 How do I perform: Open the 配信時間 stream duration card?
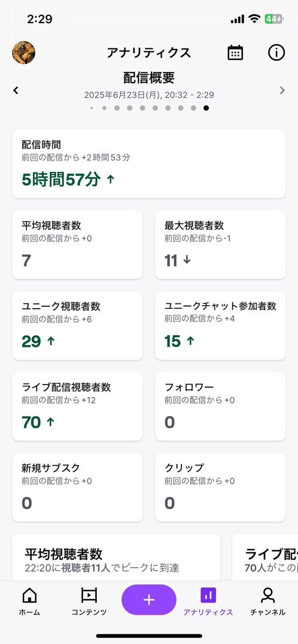[149, 164]
